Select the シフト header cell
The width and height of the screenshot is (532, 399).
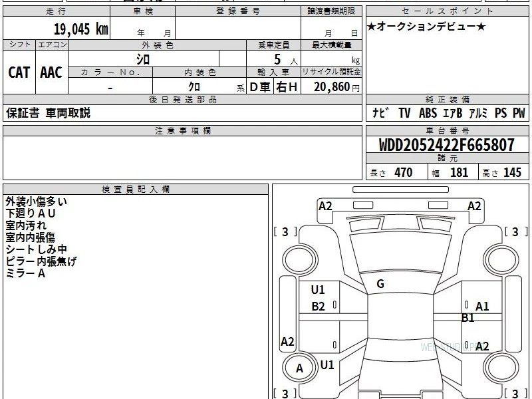pos(19,45)
